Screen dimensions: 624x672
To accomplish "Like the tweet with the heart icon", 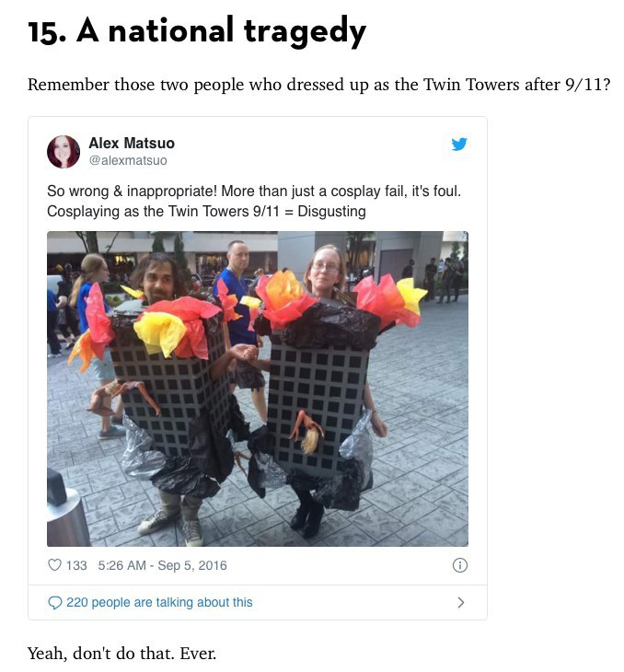I will point(54,565).
